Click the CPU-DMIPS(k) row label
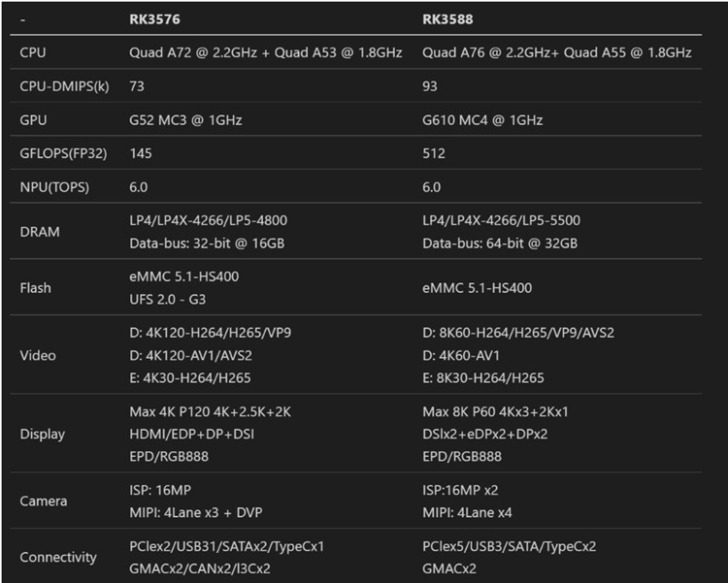Screen dimensions: 728x583 click(x=64, y=86)
